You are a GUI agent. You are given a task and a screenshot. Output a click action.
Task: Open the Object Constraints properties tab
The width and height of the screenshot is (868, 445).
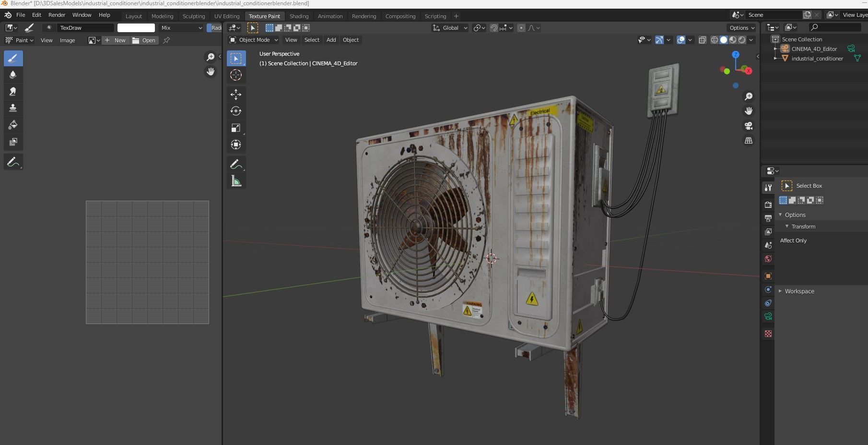click(768, 303)
